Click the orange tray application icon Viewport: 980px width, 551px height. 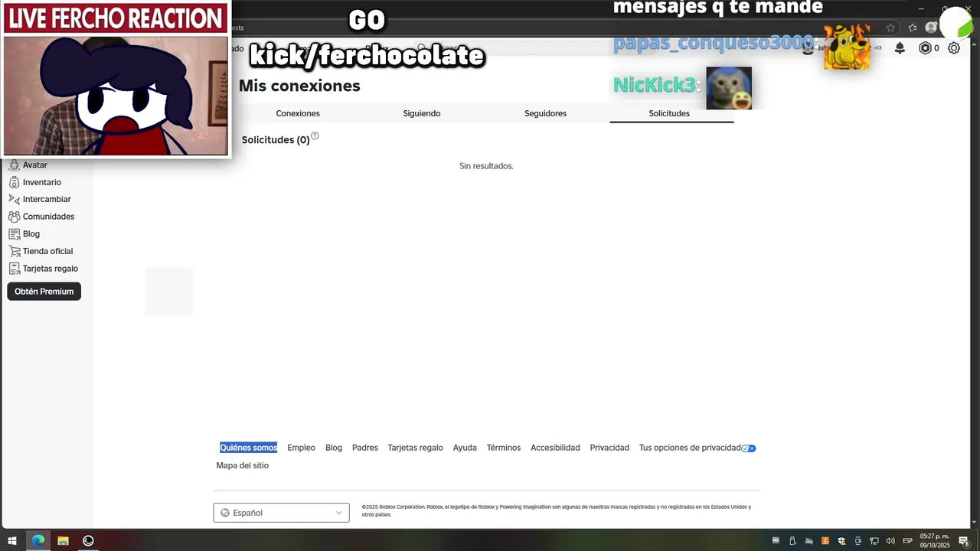(825, 541)
